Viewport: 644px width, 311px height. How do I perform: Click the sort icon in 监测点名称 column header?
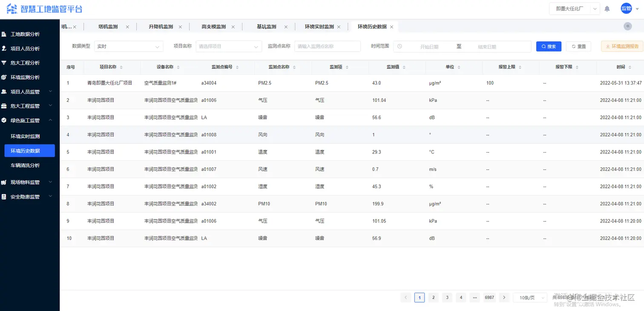pyautogui.click(x=294, y=67)
